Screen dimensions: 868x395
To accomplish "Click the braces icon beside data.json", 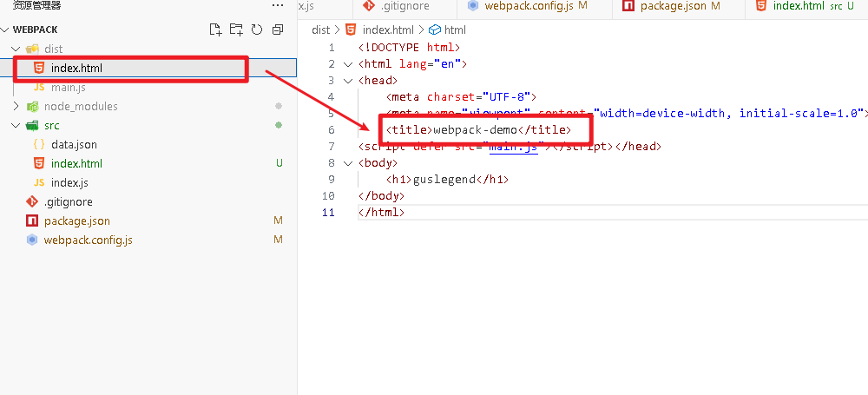I will (39, 145).
